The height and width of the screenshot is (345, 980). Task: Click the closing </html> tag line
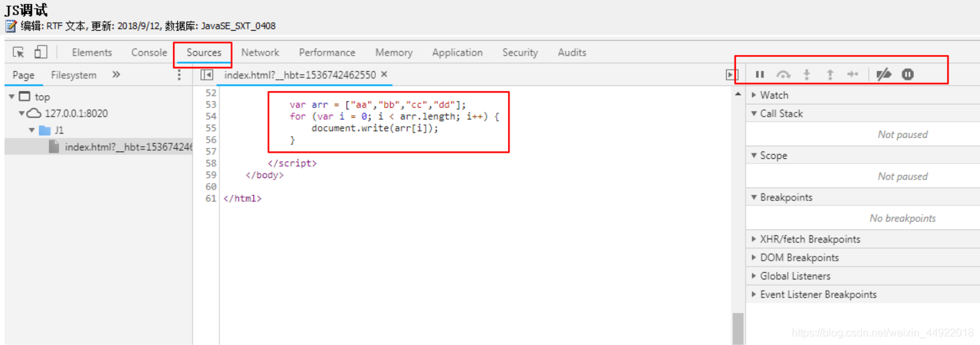point(242,198)
